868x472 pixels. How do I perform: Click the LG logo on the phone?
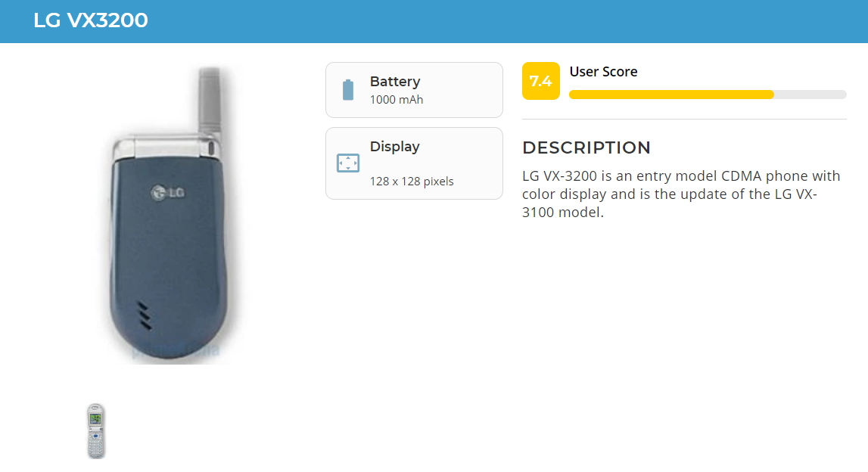click(167, 191)
